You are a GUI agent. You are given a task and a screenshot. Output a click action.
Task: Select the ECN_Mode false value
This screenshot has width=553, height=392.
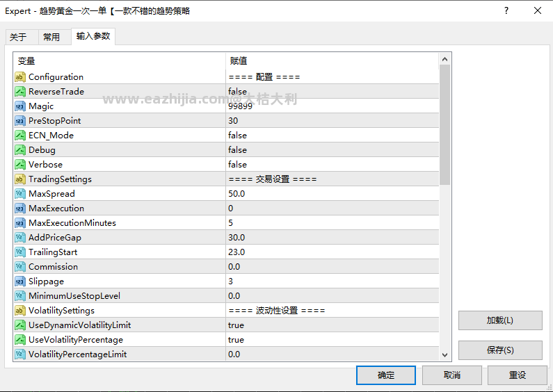237,136
